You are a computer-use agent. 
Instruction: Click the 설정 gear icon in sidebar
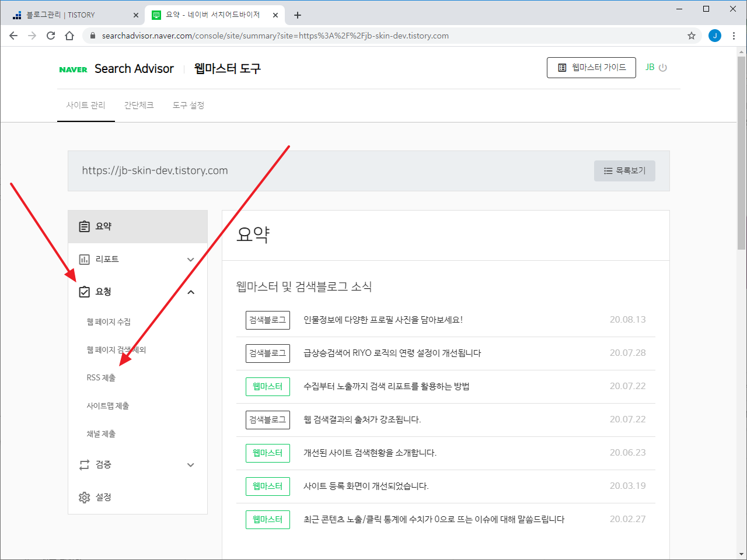85,497
